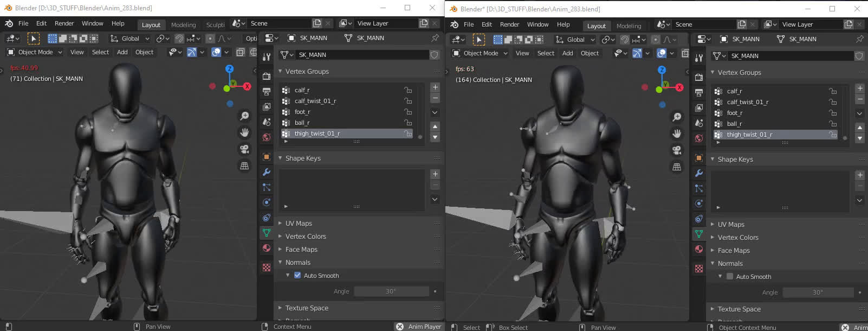Screen dimensions: 868x331
Task: Toggle lock on calf_r group in left window
Action: click(408, 90)
